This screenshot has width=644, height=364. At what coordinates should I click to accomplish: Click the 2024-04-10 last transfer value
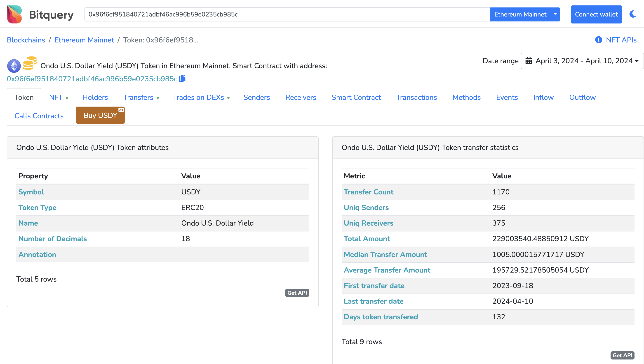tap(513, 301)
